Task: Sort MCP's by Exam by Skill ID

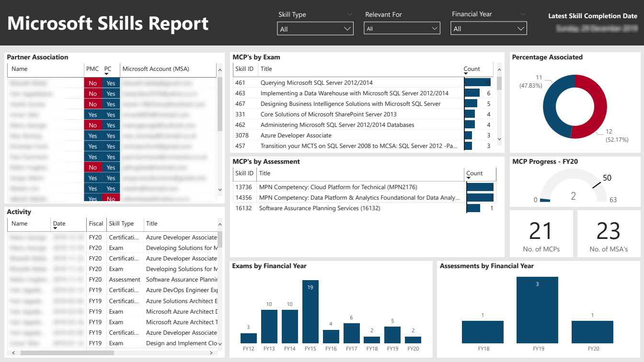Action: coord(244,69)
